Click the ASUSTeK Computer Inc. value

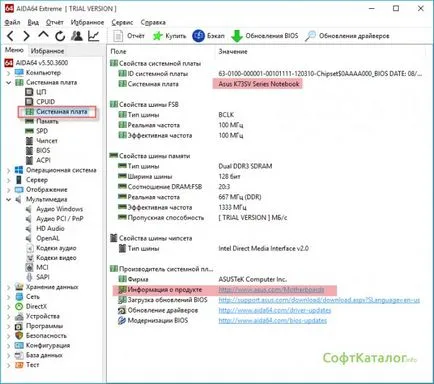(x=252, y=279)
